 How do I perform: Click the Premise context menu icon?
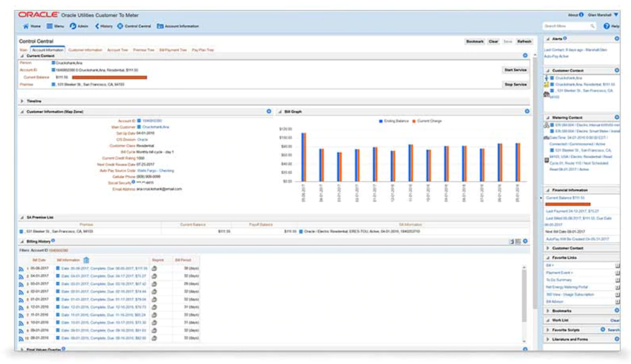[x=53, y=84]
